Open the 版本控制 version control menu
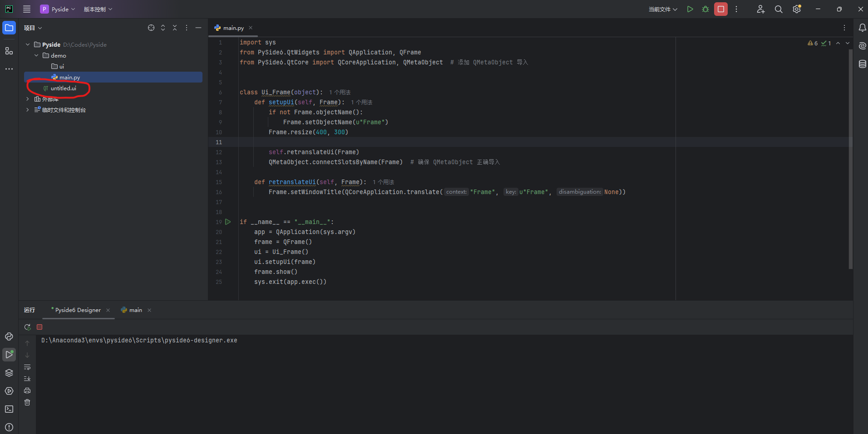 98,9
